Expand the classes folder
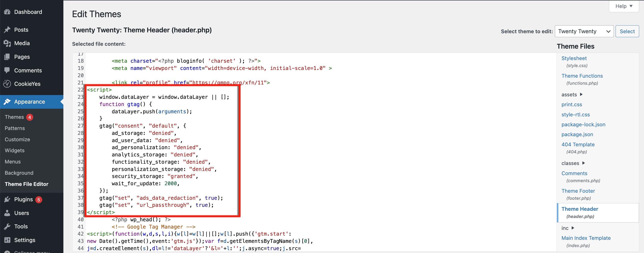 click(x=573, y=163)
